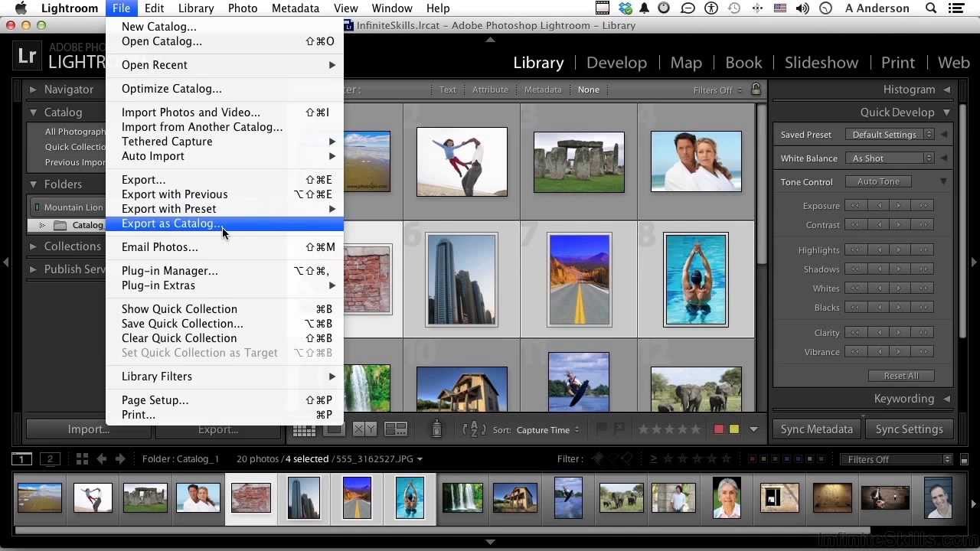Switch to Loupe view in toolbar

[334, 429]
